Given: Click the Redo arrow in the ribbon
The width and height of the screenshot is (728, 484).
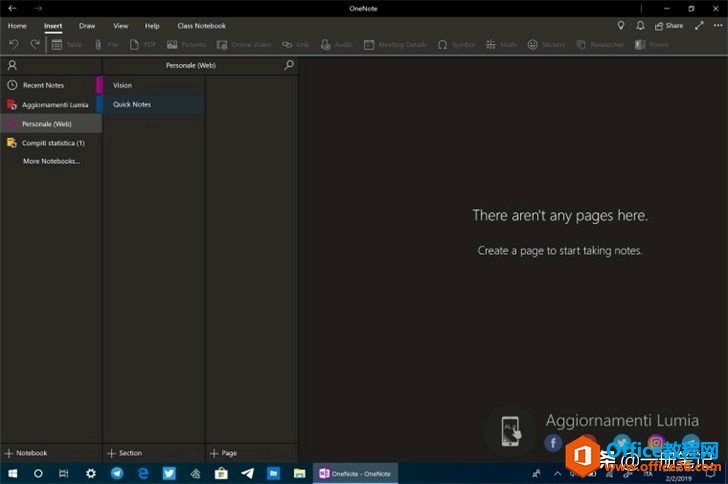Looking at the screenshot, I should point(35,44).
